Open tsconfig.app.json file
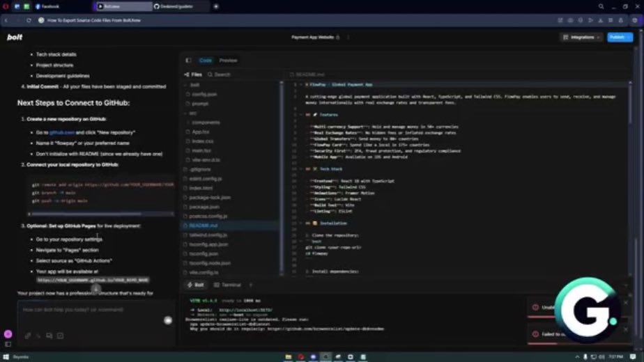This screenshot has height=362, width=644. pos(208,244)
